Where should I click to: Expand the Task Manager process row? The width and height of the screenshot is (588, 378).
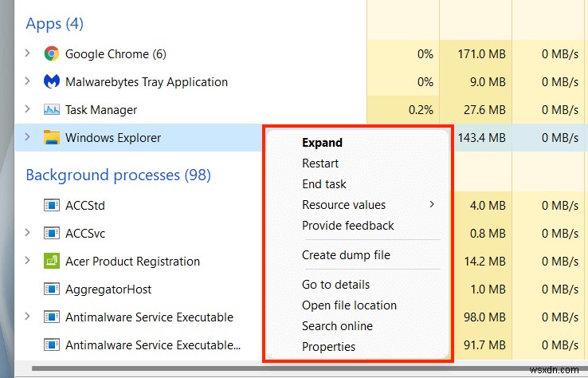point(27,109)
